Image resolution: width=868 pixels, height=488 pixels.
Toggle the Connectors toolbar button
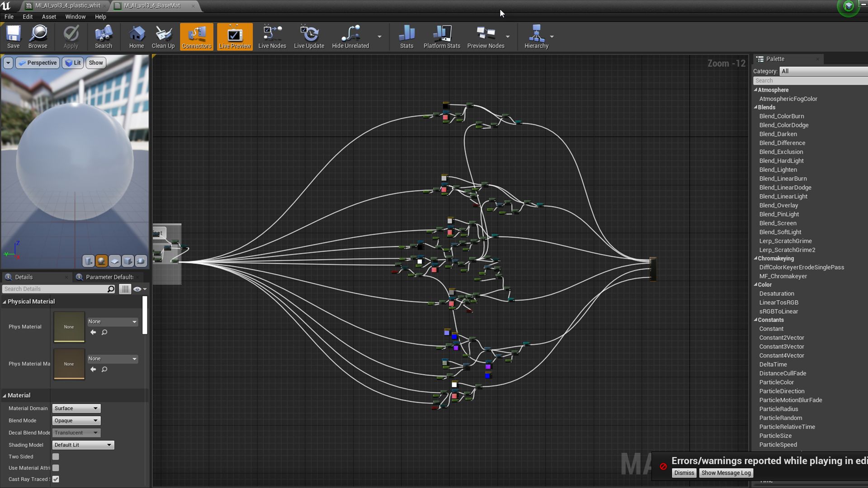click(x=196, y=37)
